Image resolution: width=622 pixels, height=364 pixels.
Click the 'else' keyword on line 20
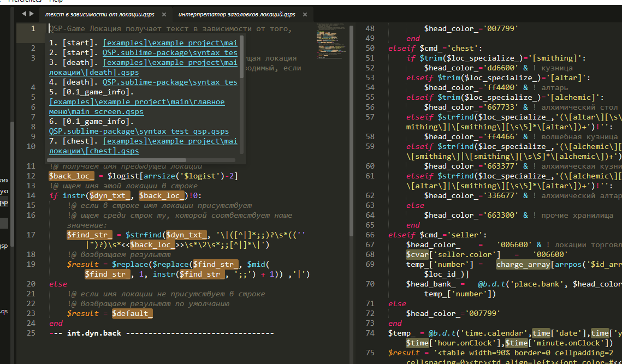click(x=58, y=284)
